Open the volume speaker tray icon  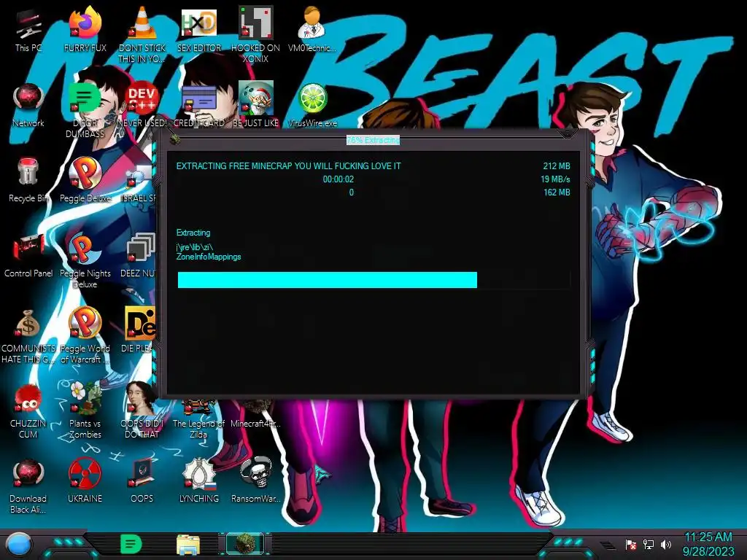(665, 544)
